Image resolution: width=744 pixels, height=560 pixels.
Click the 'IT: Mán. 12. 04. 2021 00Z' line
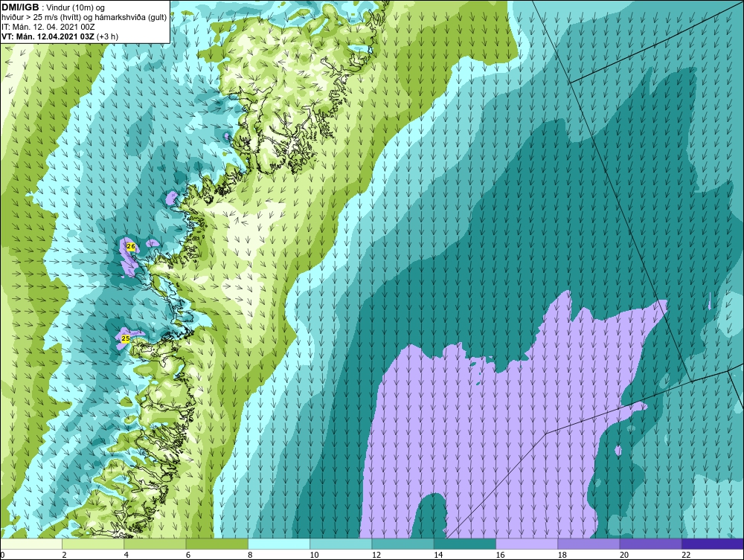tap(48, 27)
